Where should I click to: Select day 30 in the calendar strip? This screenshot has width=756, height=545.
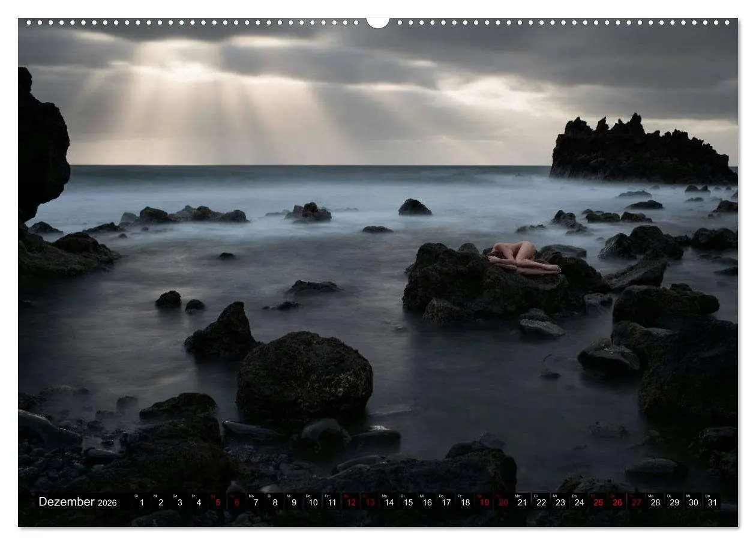(694, 502)
